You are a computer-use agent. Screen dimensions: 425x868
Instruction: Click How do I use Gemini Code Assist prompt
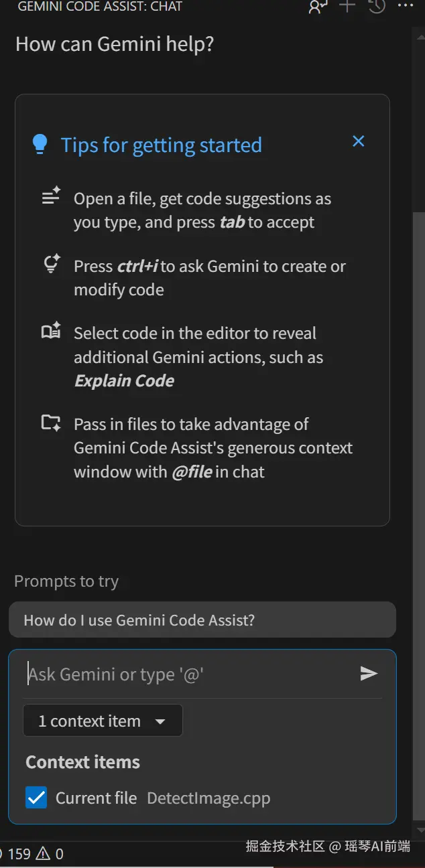point(202,620)
